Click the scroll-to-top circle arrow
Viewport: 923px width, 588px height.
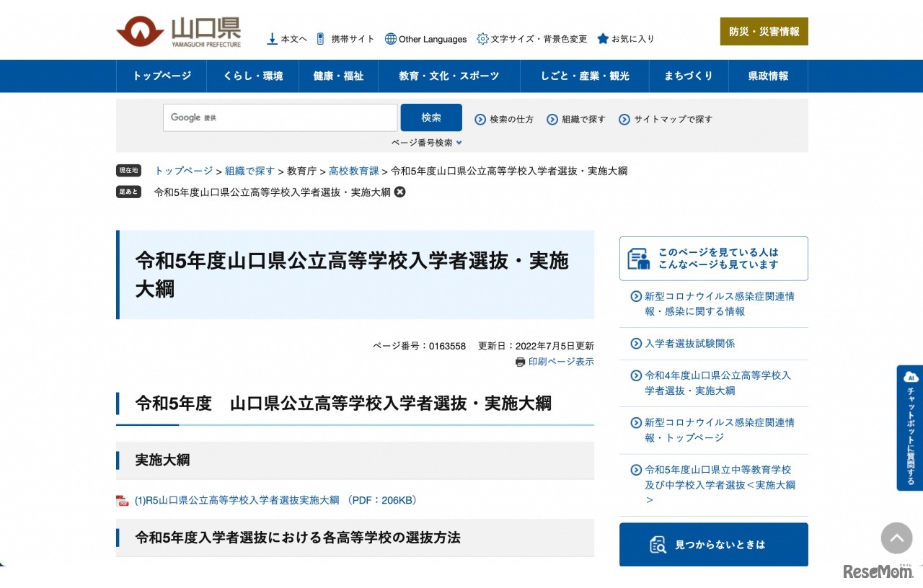[896, 538]
